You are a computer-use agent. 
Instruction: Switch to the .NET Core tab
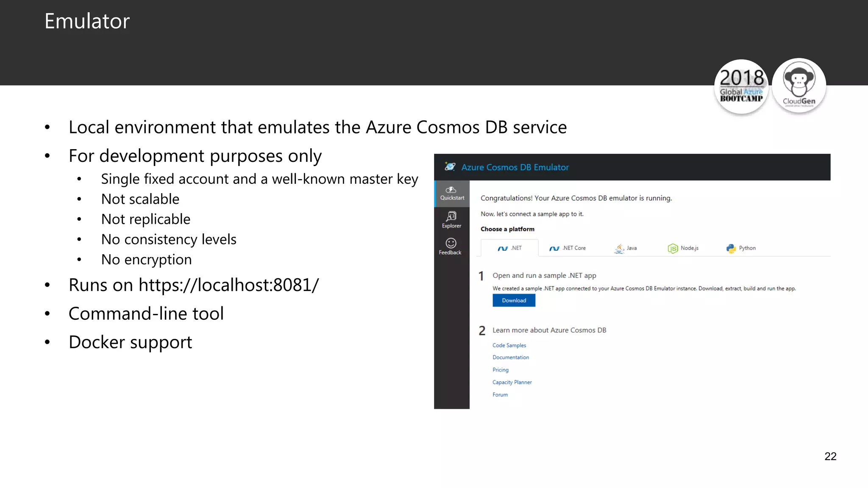(568, 248)
